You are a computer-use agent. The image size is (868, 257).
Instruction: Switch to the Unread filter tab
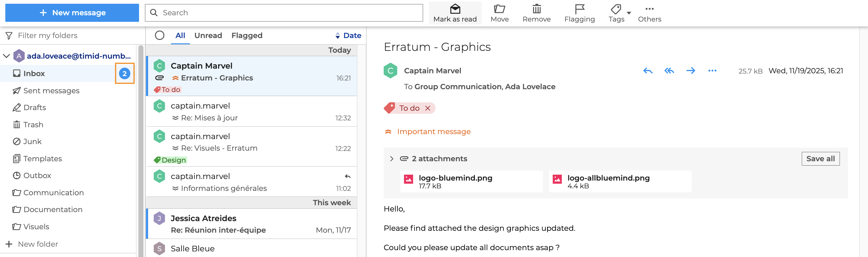click(208, 35)
